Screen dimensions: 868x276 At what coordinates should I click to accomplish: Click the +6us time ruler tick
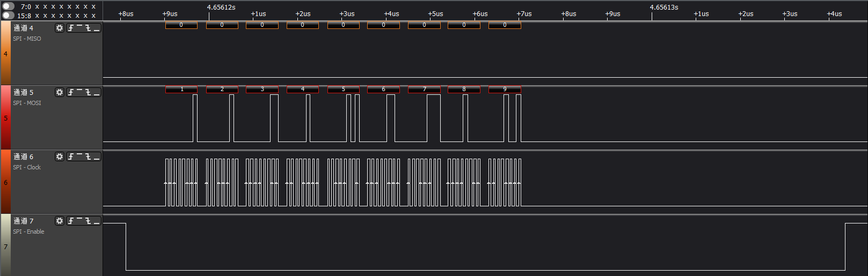[x=480, y=14]
